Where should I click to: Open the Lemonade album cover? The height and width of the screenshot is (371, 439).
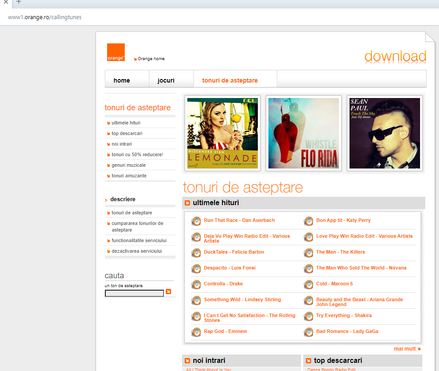click(222, 133)
